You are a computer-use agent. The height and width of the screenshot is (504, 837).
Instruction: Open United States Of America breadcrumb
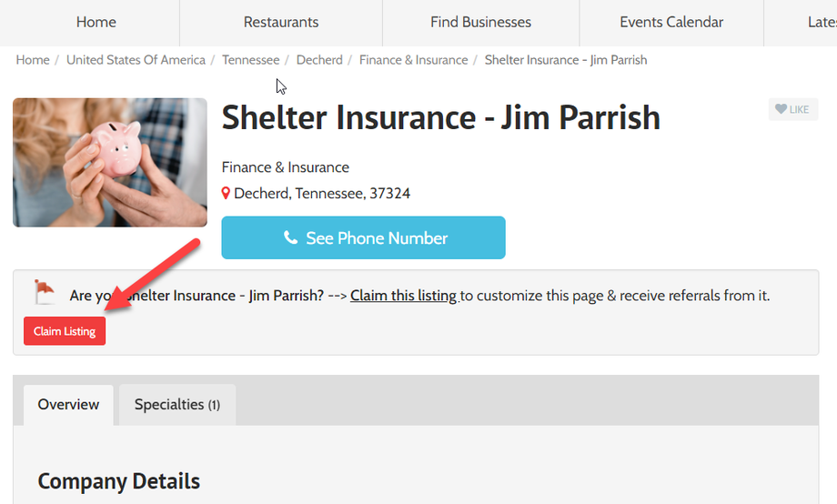pyautogui.click(x=136, y=60)
